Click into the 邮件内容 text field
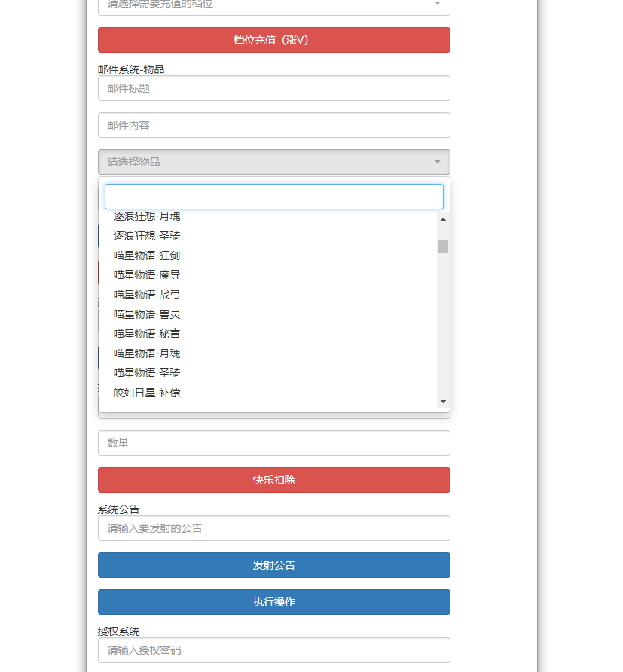This screenshot has width=623, height=672. 273,125
